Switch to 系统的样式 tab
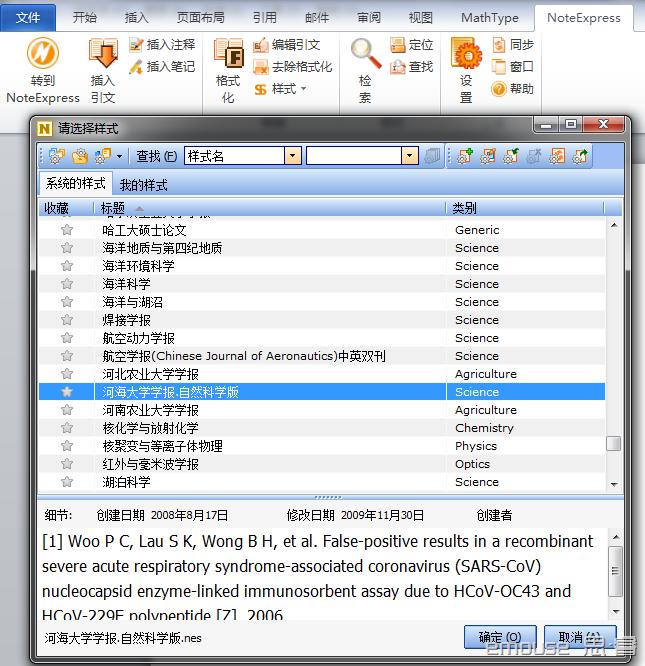This screenshot has height=666, width=645. (76, 183)
